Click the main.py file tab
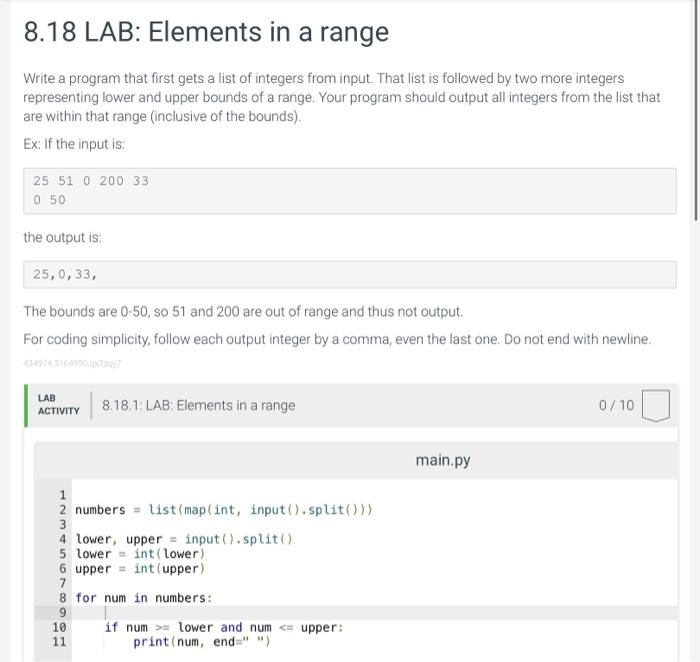 click(x=443, y=460)
